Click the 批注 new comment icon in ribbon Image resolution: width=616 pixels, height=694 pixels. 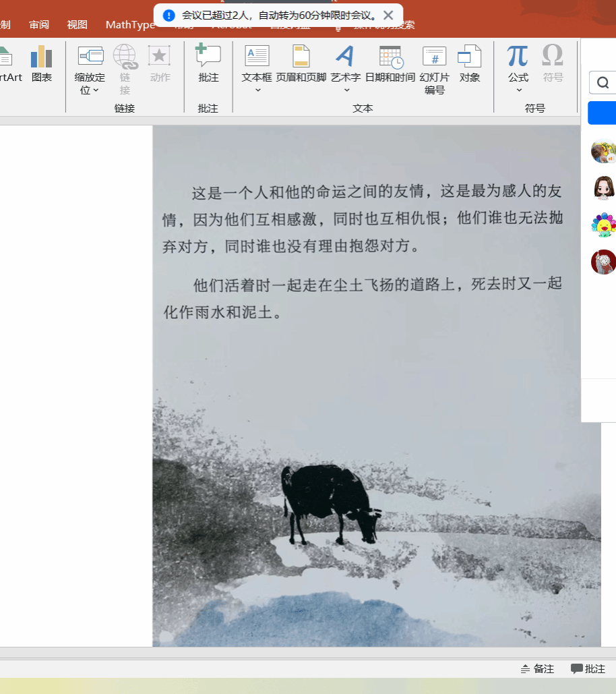click(208, 63)
